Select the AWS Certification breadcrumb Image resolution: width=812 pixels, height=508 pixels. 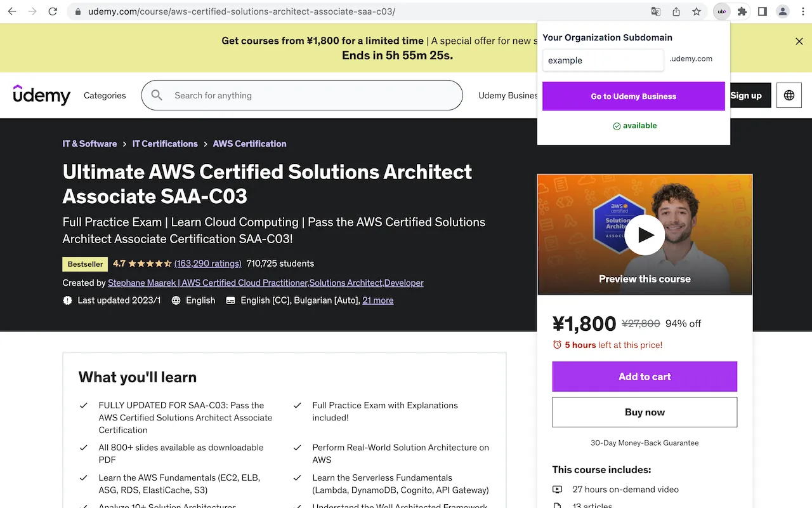[249, 144]
